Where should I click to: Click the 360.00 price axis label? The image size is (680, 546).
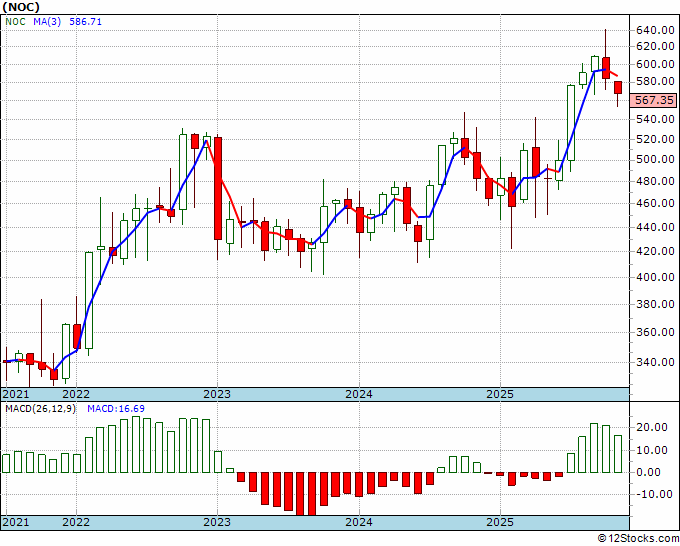pyautogui.click(x=655, y=332)
